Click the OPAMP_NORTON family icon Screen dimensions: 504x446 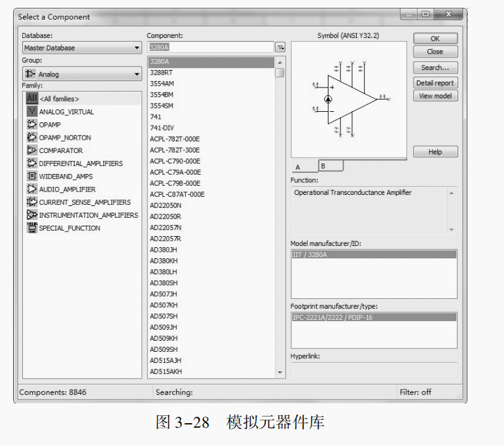[x=32, y=137]
